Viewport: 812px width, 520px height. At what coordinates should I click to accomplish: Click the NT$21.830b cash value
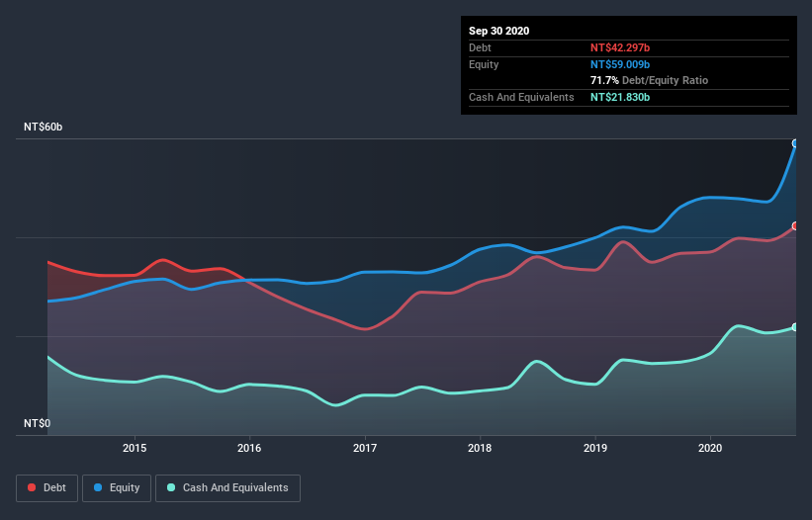click(620, 97)
